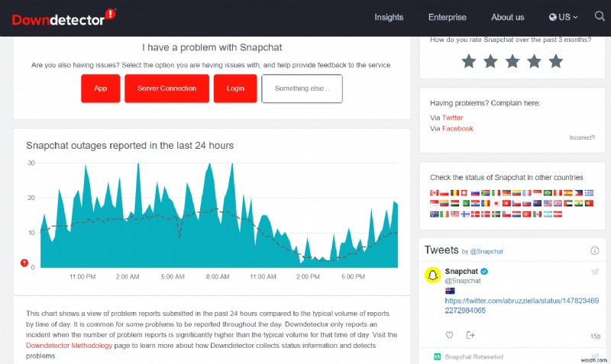The height and width of the screenshot is (364, 611).
Task: Select the Argentina flag
Action: coord(548,214)
